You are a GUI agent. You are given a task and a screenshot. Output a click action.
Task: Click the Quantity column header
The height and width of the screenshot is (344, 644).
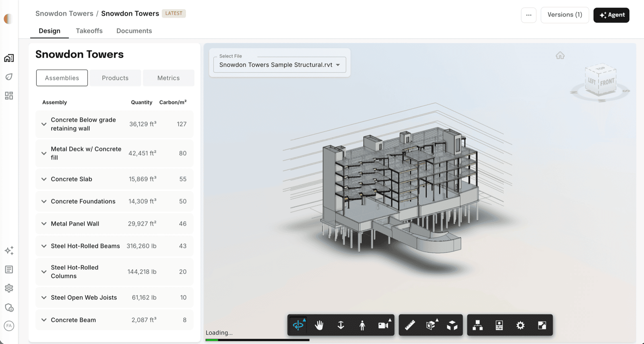(x=142, y=102)
